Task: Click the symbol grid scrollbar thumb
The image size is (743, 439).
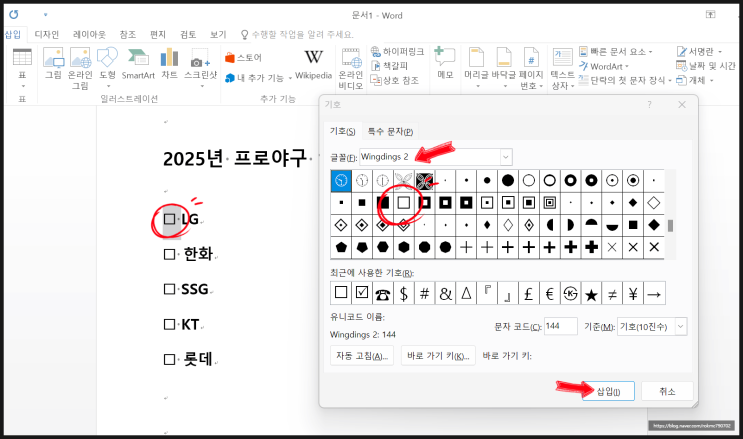Action: coord(670,226)
